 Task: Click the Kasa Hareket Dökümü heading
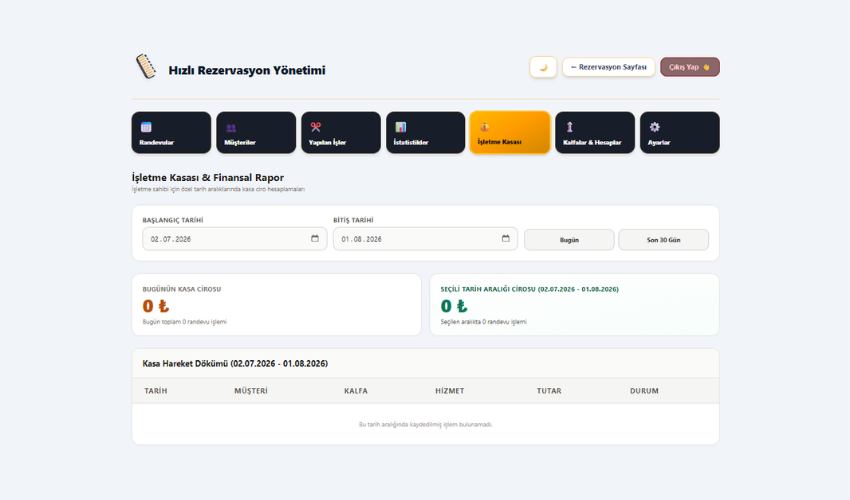(x=235, y=364)
